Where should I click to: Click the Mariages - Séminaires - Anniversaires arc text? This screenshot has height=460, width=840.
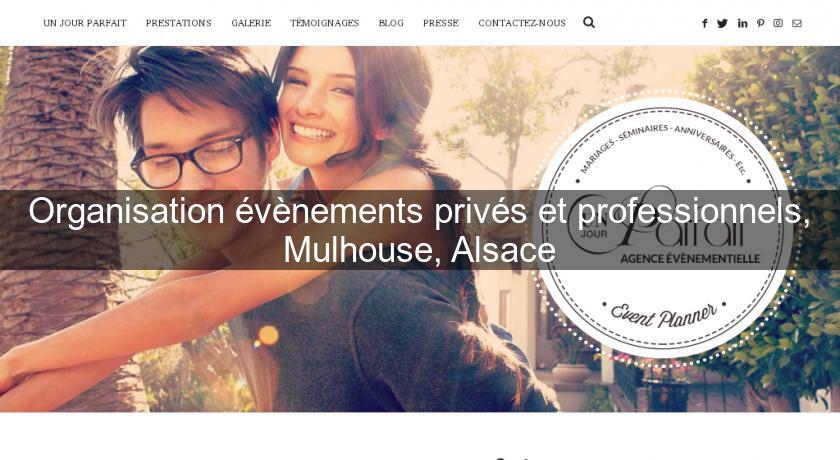[x=664, y=147]
